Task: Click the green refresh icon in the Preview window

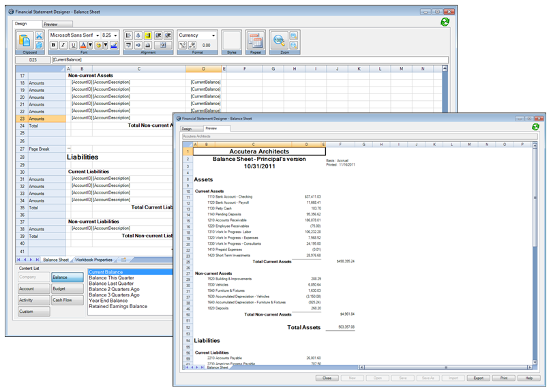Action: 535,127
